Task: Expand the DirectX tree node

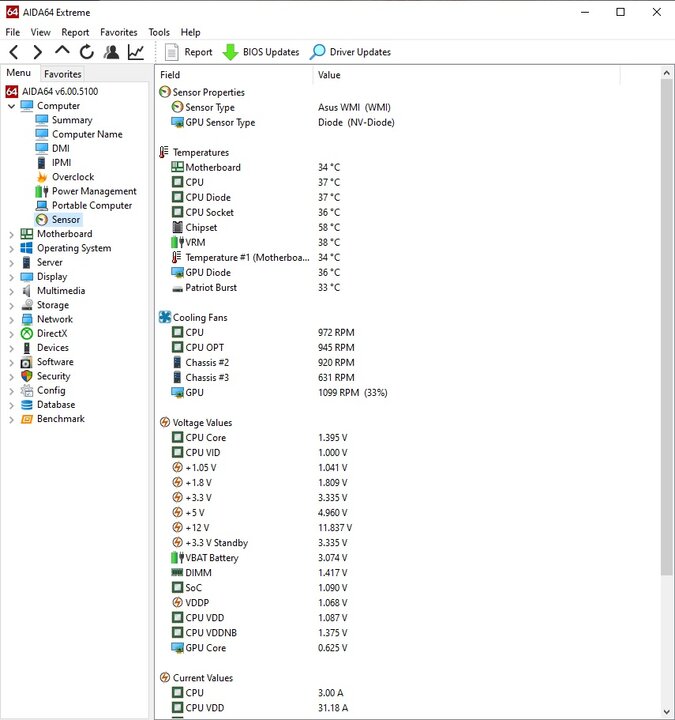Action: (x=11, y=334)
